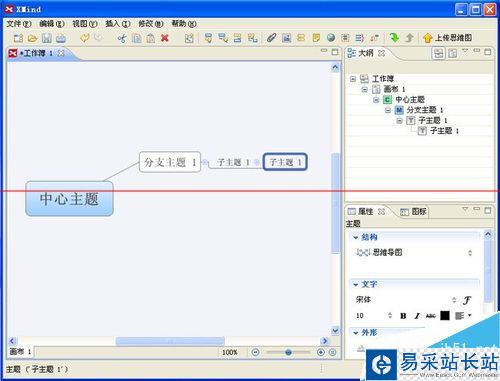Viewport: 500px width, 381px height.
Task: Open the 思维导图 structure dropdown
Action: click(470, 253)
